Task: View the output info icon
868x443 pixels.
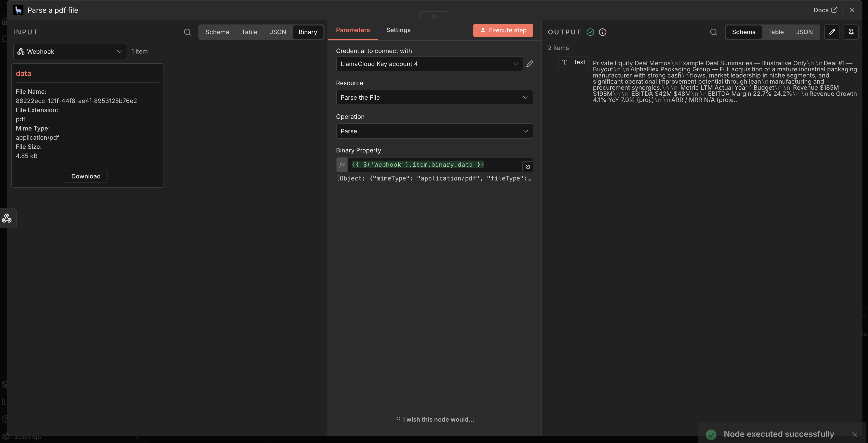Action: click(602, 32)
